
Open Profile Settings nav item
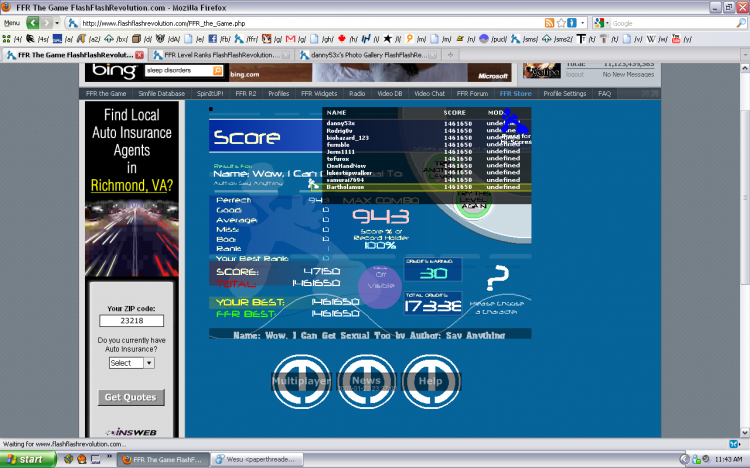(x=564, y=94)
